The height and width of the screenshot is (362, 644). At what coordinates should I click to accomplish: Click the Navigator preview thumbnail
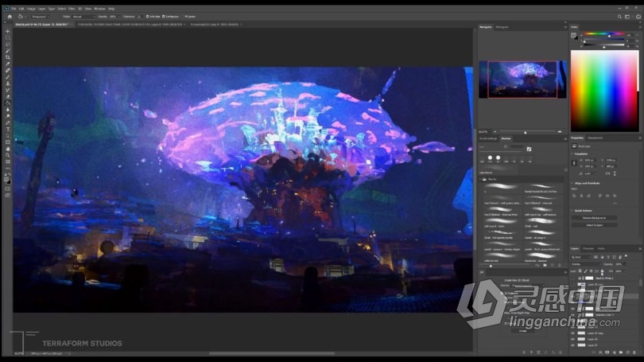522,80
